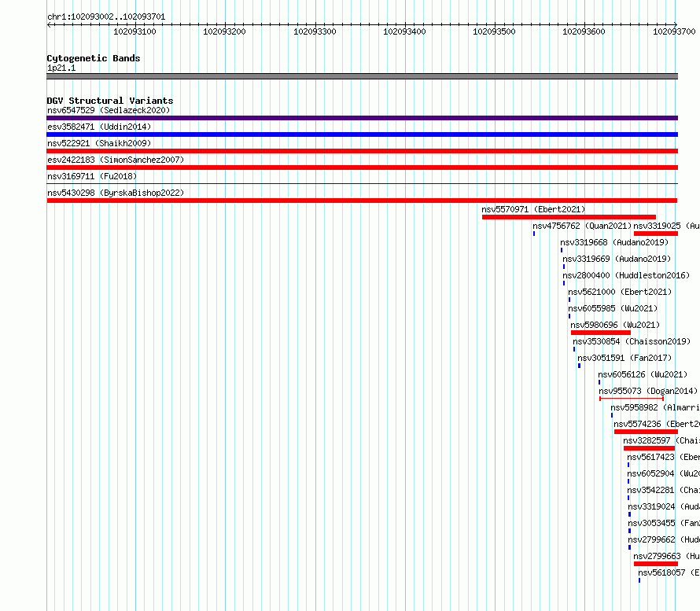The height and width of the screenshot is (611, 700).
Task: Click nsv3319668 (Audano2019) label
Action: click(614, 242)
